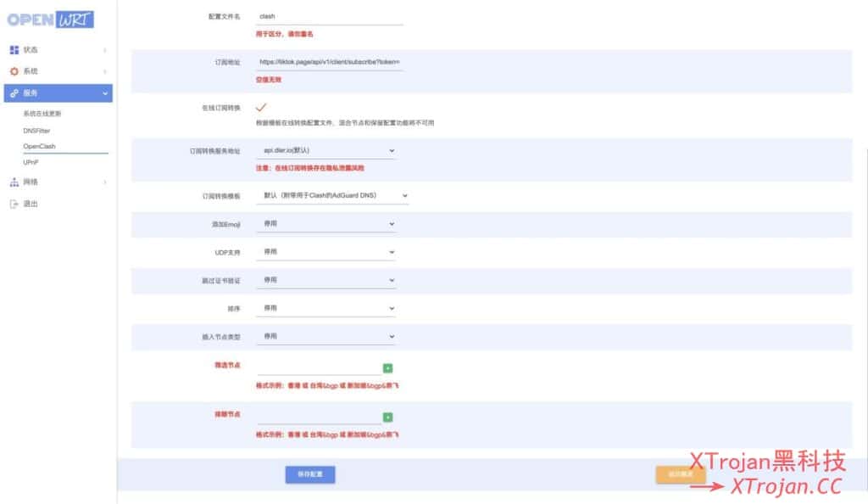The height and width of the screenshot is (504, 868).
Task: Enable UDP支持 by changing from 停用
Action: pyautogui.click(x=326, y=252)
